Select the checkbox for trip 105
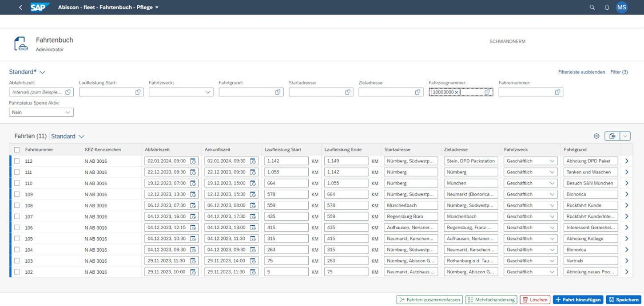644x306 pixels. [x=17, y=239]
